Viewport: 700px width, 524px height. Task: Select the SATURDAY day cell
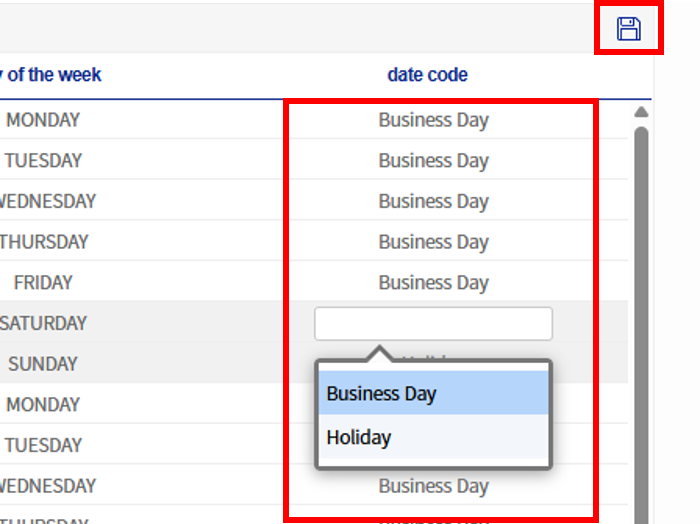(x=43, y=323)
